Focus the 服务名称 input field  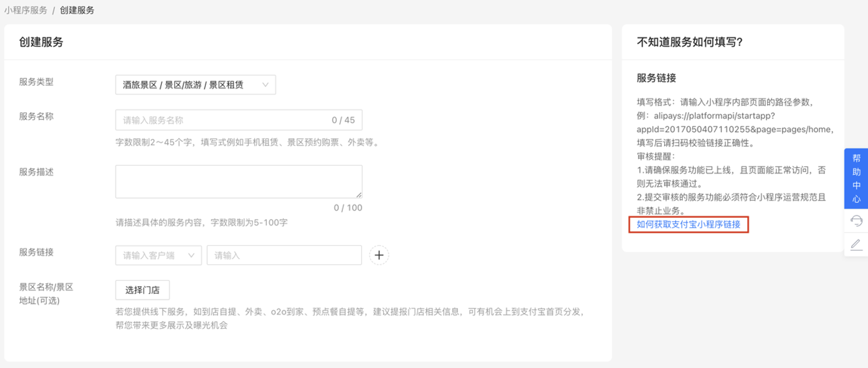point(239,120)
